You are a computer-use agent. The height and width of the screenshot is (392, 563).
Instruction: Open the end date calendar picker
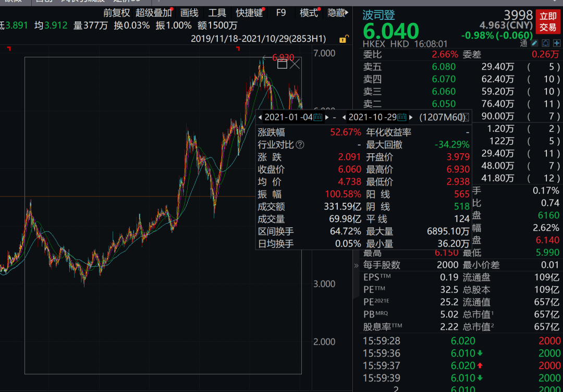click(402, 117)
